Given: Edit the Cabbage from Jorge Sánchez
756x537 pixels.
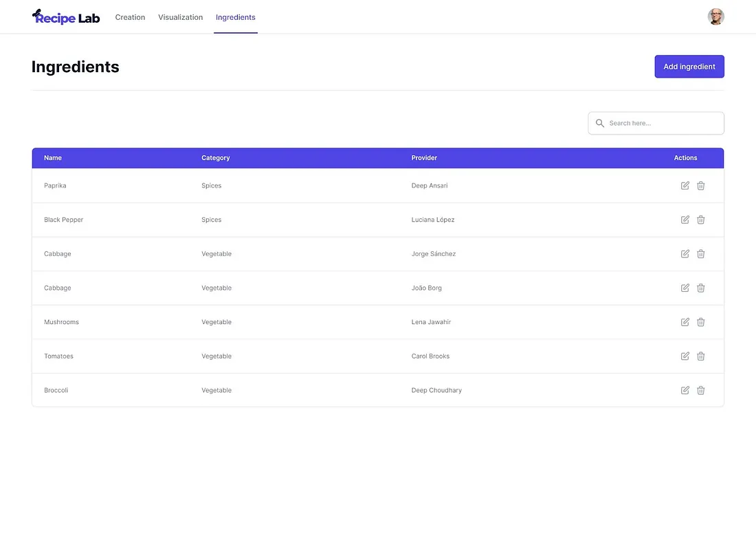Looking at the screenshot, I should [x=685, y=254].
